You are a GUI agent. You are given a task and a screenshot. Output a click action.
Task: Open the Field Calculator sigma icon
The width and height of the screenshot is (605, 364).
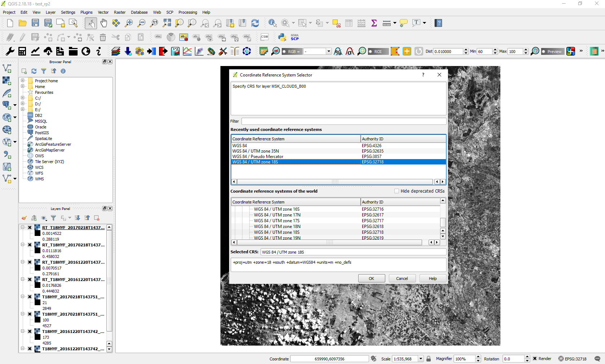click(374, 23)
